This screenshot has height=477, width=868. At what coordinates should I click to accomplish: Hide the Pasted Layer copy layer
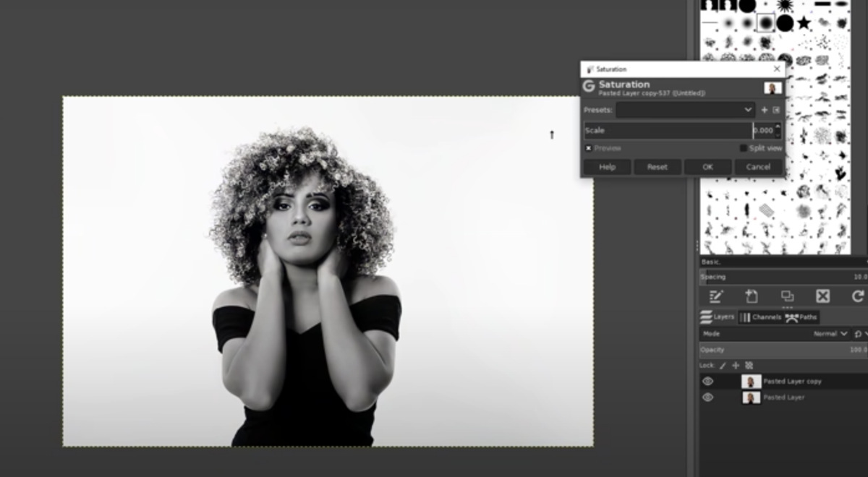point(707,381)
